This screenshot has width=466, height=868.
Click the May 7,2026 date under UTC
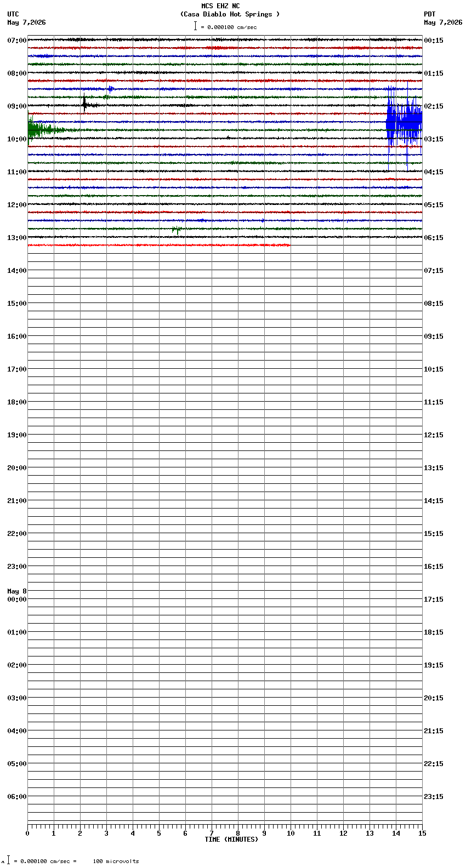coord(27,22)
